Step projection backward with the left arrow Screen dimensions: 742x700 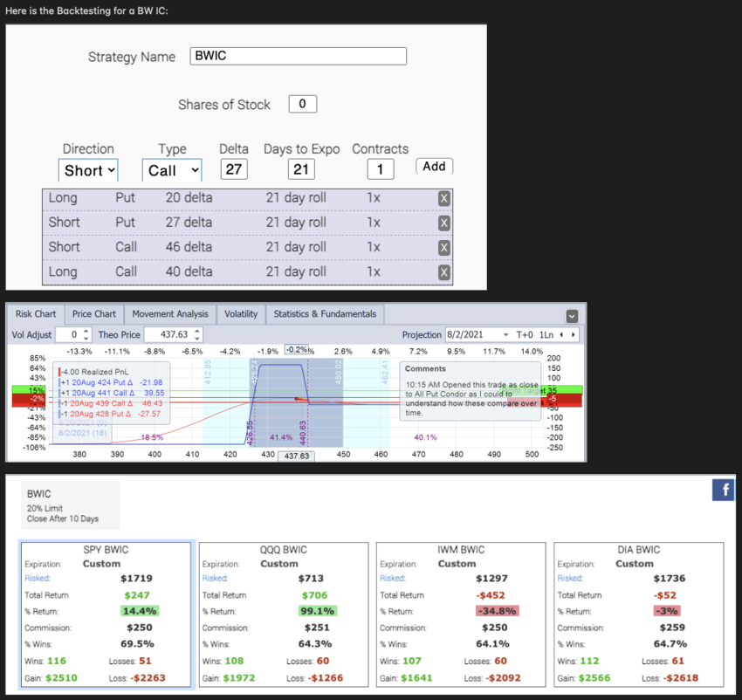[561, 334]
